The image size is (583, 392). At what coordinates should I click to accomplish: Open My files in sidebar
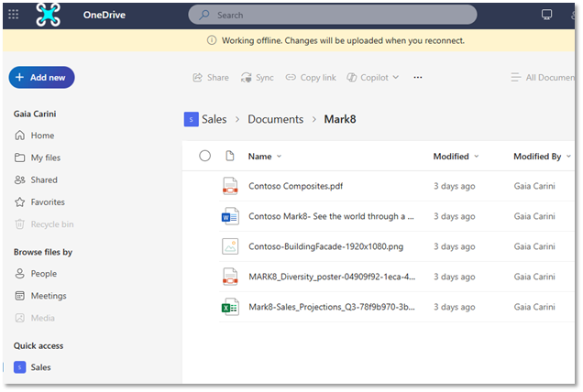(38, 158)
